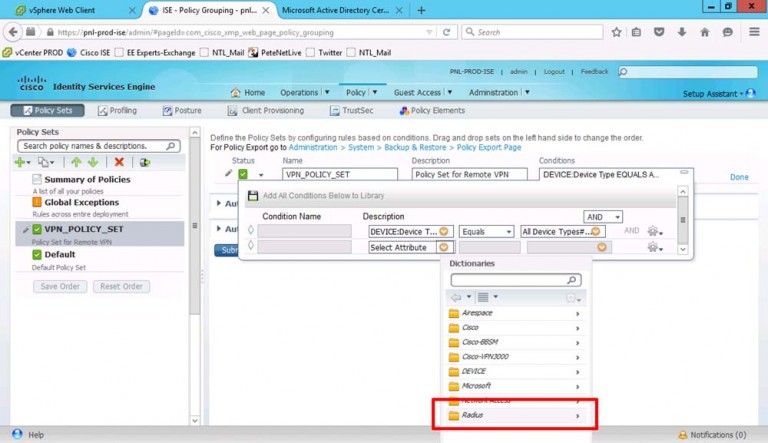Click the browser bookmark star icon
Image resolution: width=768 pixels, height=443 pixels.
616,32
